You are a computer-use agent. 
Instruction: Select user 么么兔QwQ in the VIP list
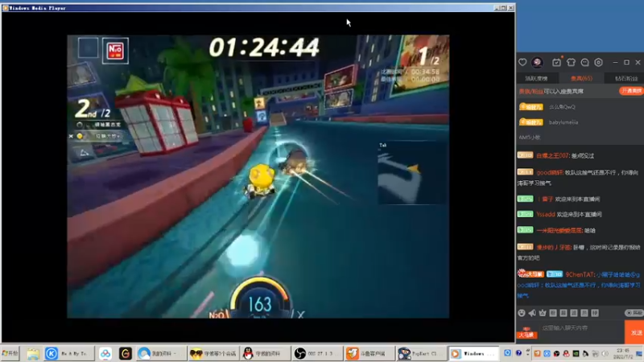[562, 107]
